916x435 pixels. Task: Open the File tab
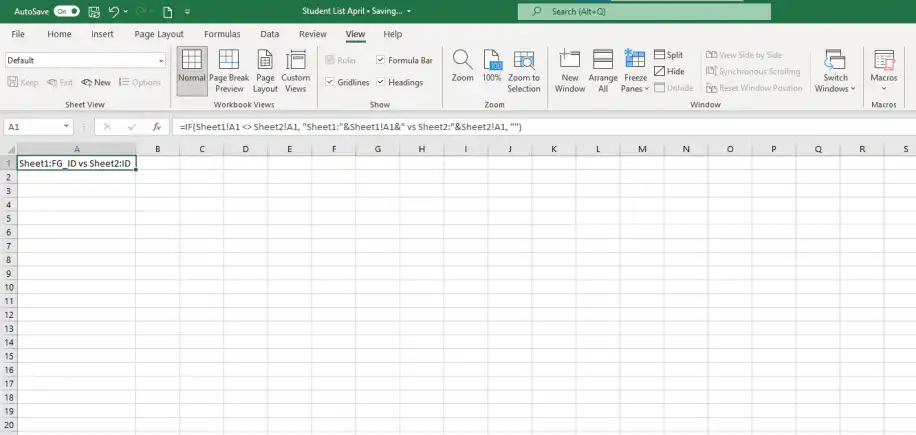(18, 34)
